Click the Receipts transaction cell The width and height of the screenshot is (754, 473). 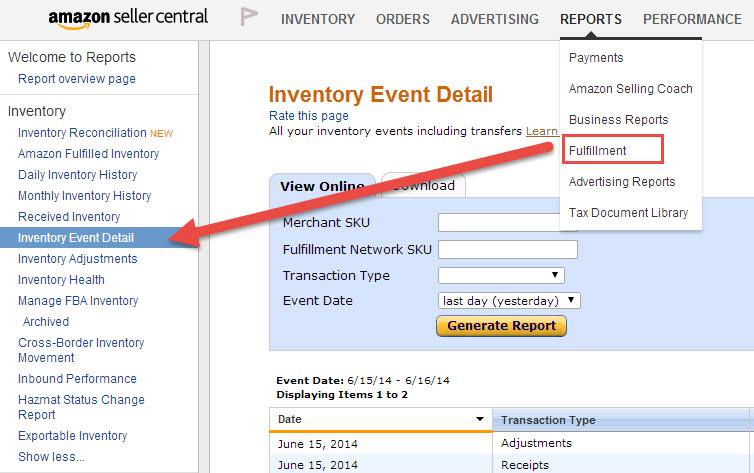(x=525, y=465)
